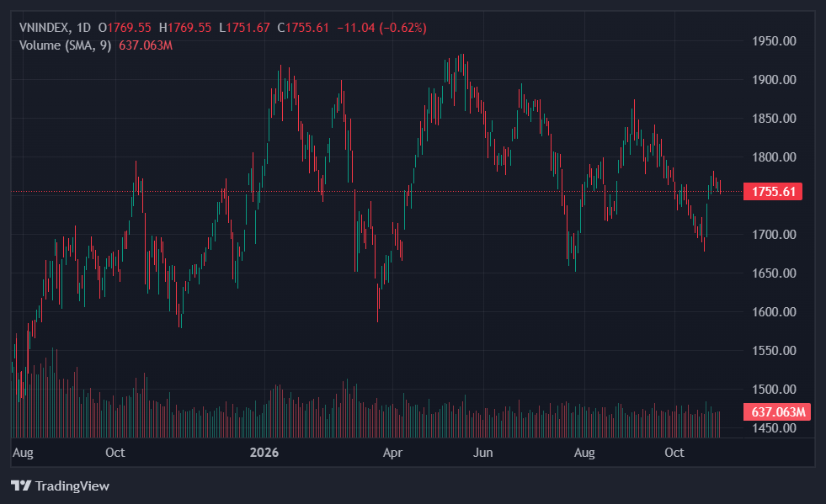The height and width of the screenshot is (504, 826).
Task: Click the high value H1769.55 in legend
Action: [x=185, y=28]
